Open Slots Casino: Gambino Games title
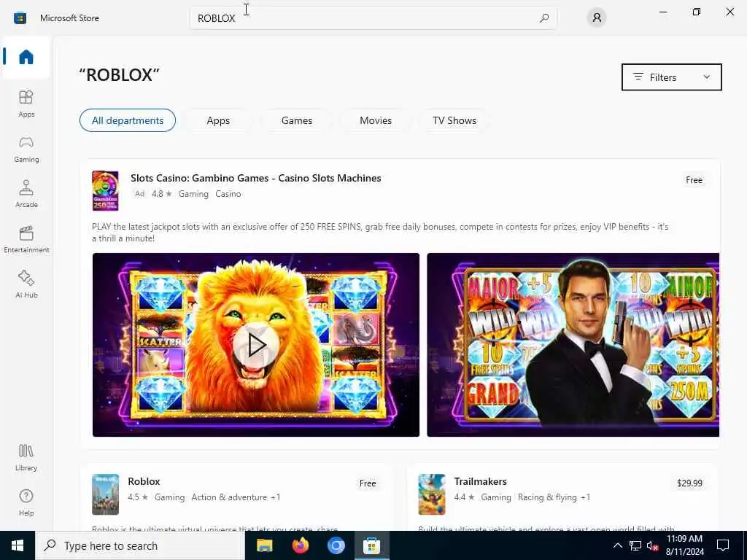Image resolution: width=747 pixels, height=560 pixels. pyautogui.click(x=256, y=178)
